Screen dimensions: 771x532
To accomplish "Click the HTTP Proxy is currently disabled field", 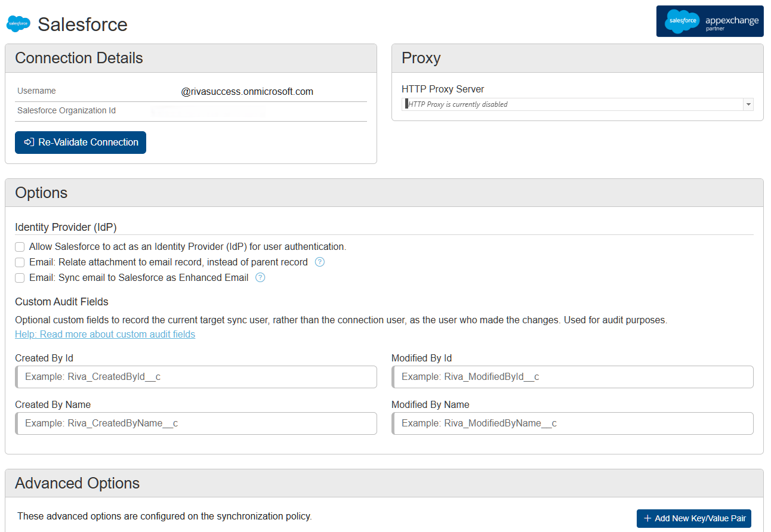I will (x=567, y=104).
